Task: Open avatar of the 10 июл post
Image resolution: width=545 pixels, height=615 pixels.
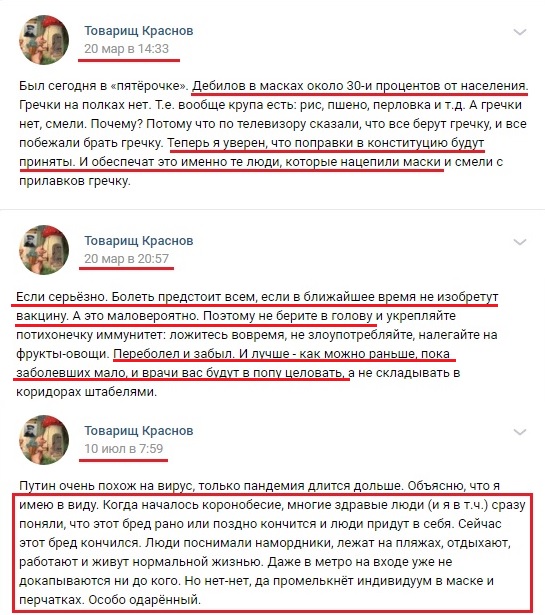Action: coord(44,440)
